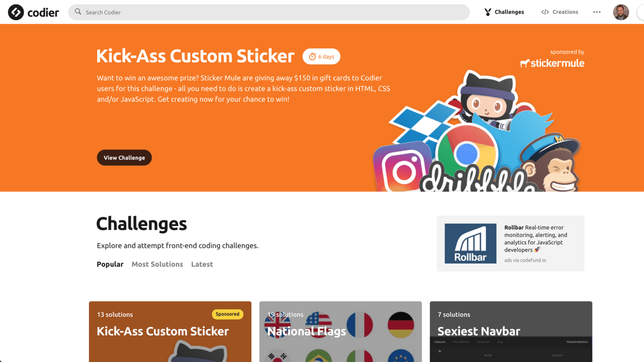Click the Rollbar ad logo

(470, 243)
